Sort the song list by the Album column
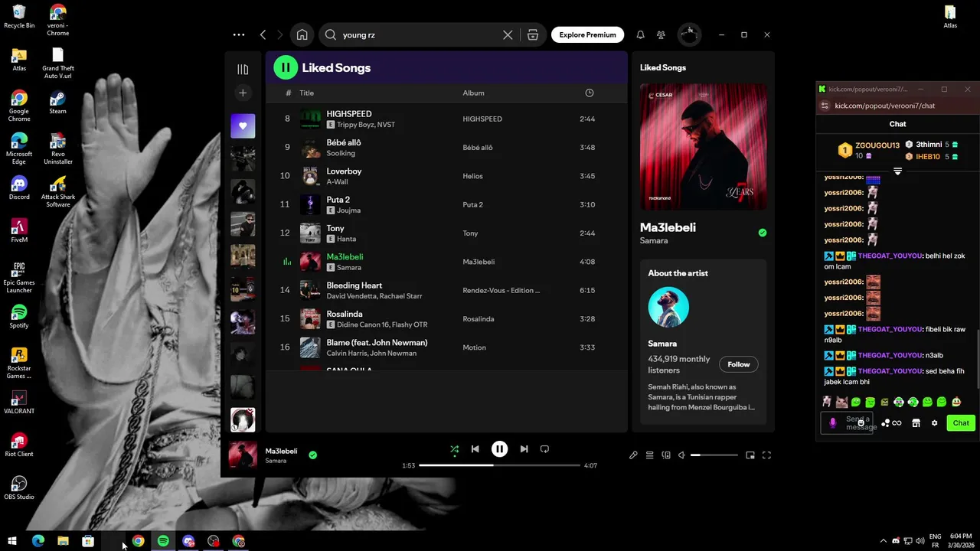 point(473,93)
